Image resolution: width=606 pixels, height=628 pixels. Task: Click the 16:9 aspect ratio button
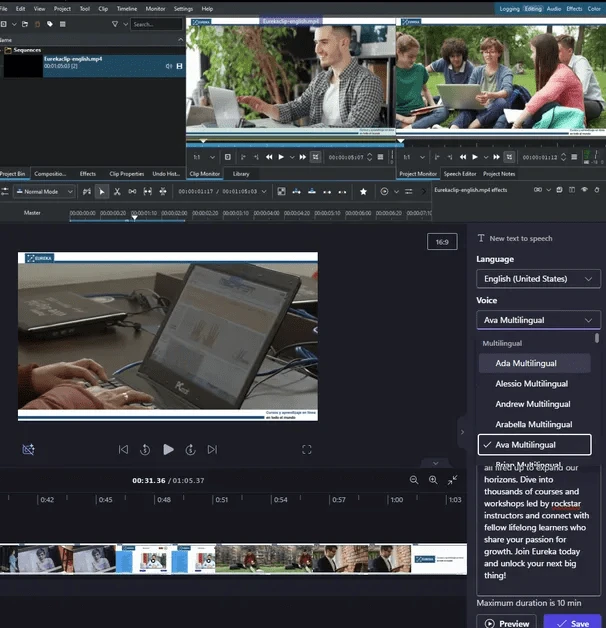click(x=442, y=242)
